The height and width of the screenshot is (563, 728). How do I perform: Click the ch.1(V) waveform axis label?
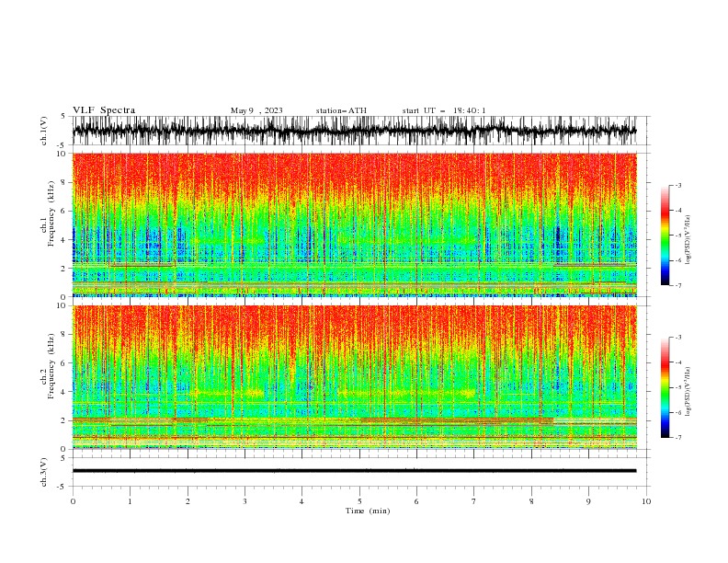tap(44, 131)
